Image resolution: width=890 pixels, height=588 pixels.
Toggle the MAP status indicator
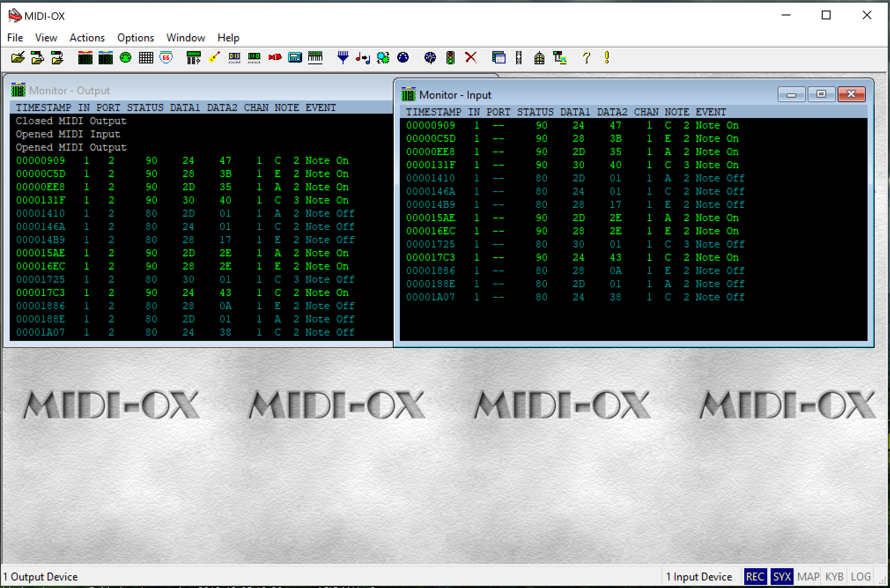pos(808,577)
